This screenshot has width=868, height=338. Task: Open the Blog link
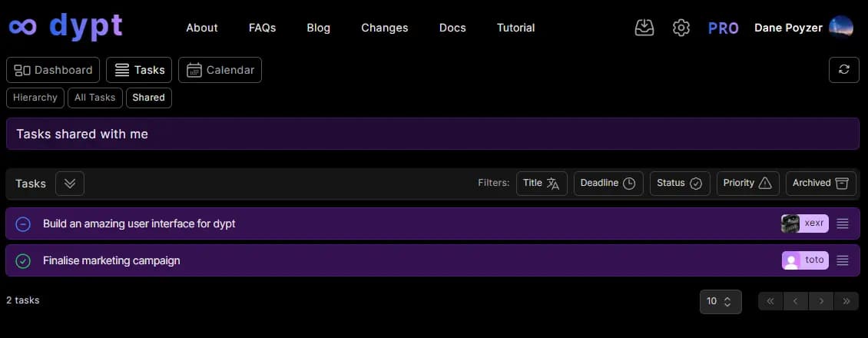318,28
